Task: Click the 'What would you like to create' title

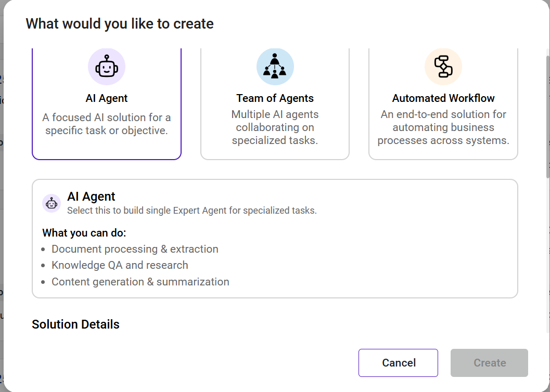Action: (120, 24)
